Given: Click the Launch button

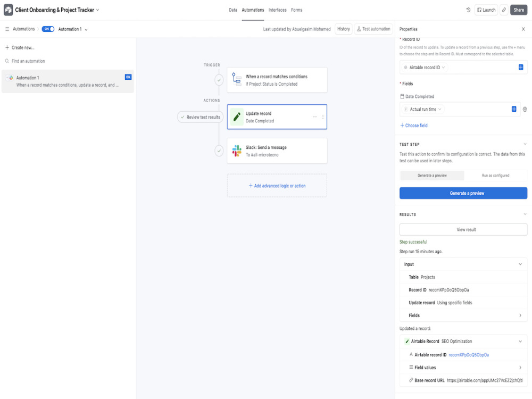Looking at the screenshot, I should click(x=486, y=10).
